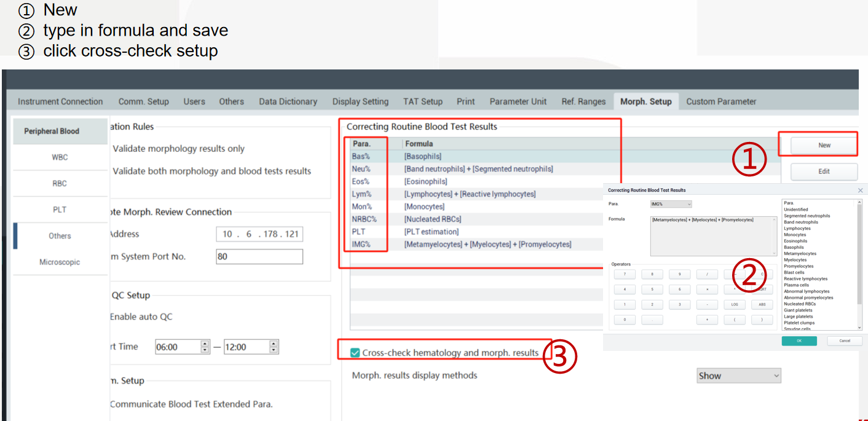Increase the 06:00 start time with up arrow
The width and height of the screenshot is (868, 421).
tap(203, 344)
